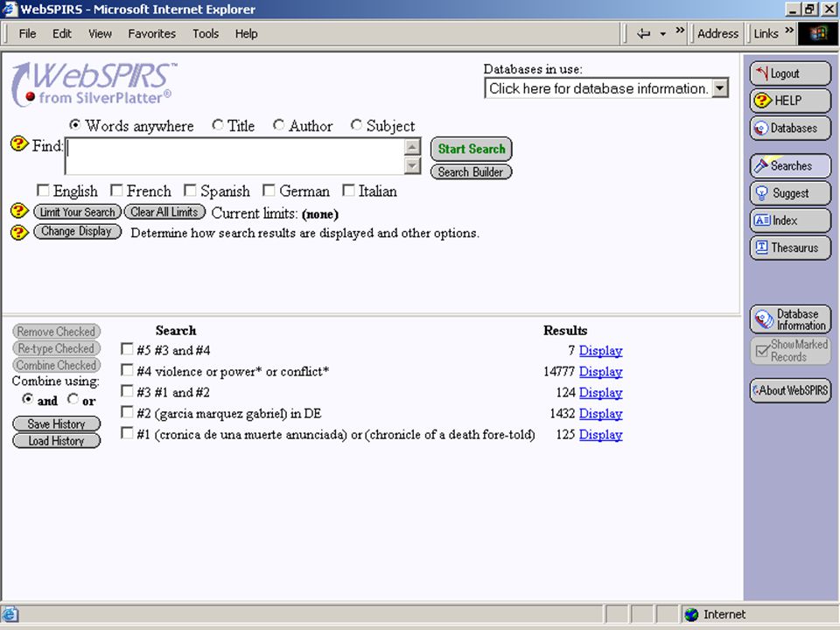The width and height of the screenshot is (840, 630).
Task: Click the Save History button
Action: click(56, 423)
